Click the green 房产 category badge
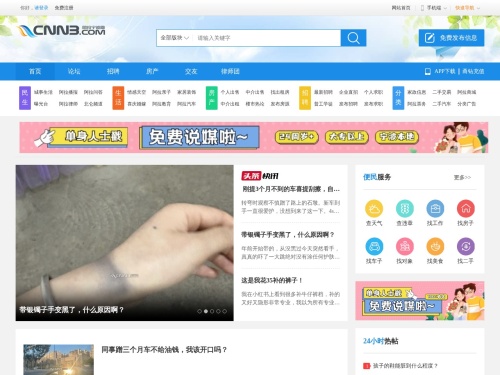This screenshot has width=500, height=375. tap(212, 98)
